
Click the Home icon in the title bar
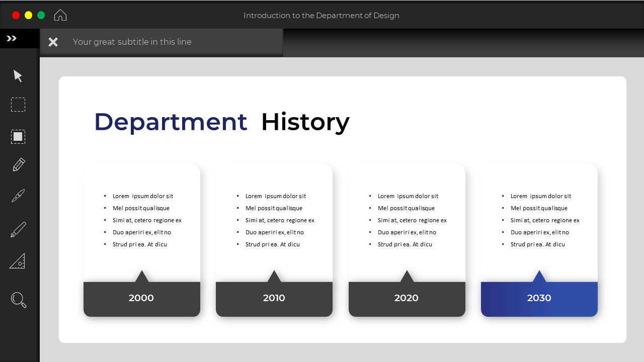point(60,15)
